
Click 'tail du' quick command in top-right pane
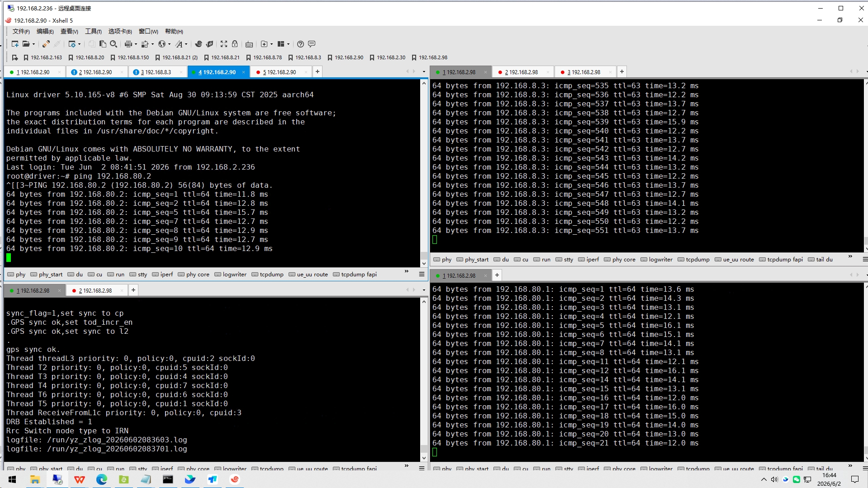pyautogui.click(x=820, y=259)
